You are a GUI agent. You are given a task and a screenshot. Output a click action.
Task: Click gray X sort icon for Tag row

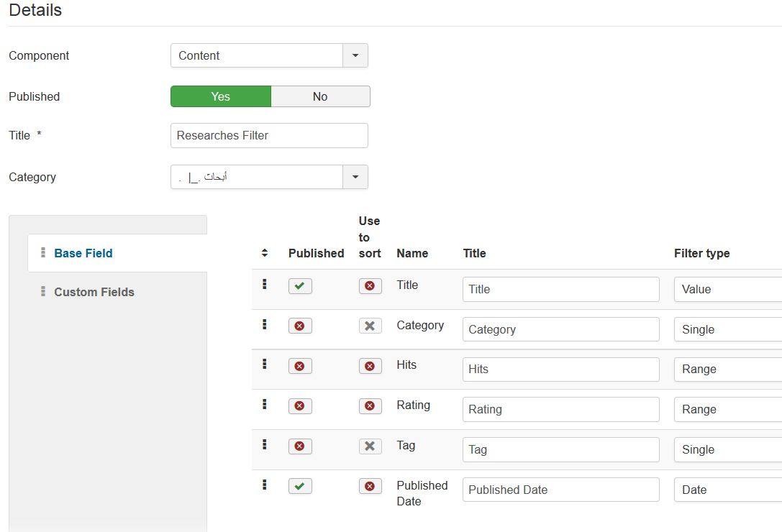[x=370, y=446]
